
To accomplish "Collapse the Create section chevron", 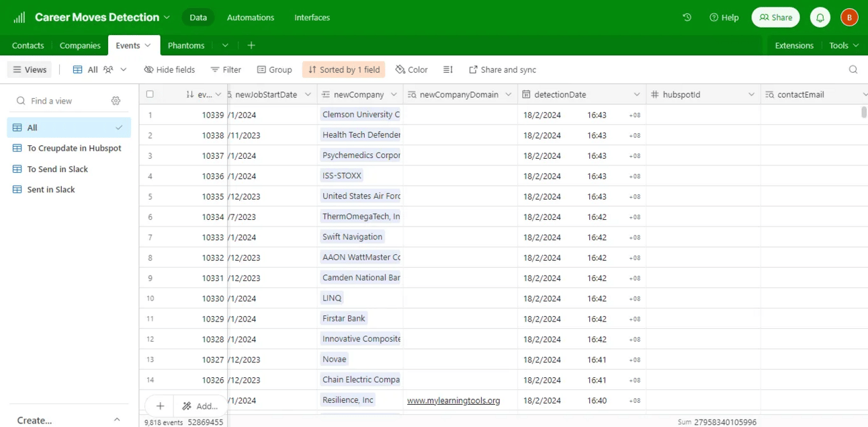I will click(117, 420).
